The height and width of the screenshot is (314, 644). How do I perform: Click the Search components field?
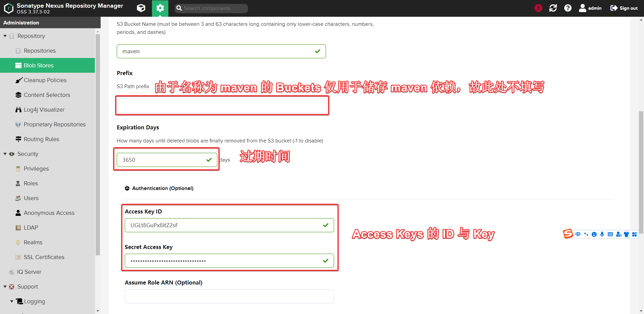coord(211,8)
